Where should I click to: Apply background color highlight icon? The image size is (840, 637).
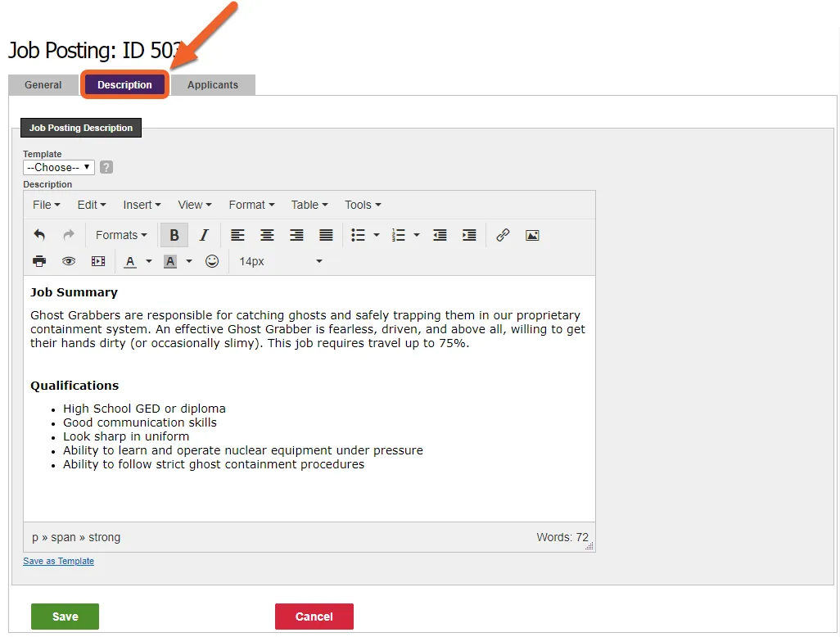tap(170, 261)
